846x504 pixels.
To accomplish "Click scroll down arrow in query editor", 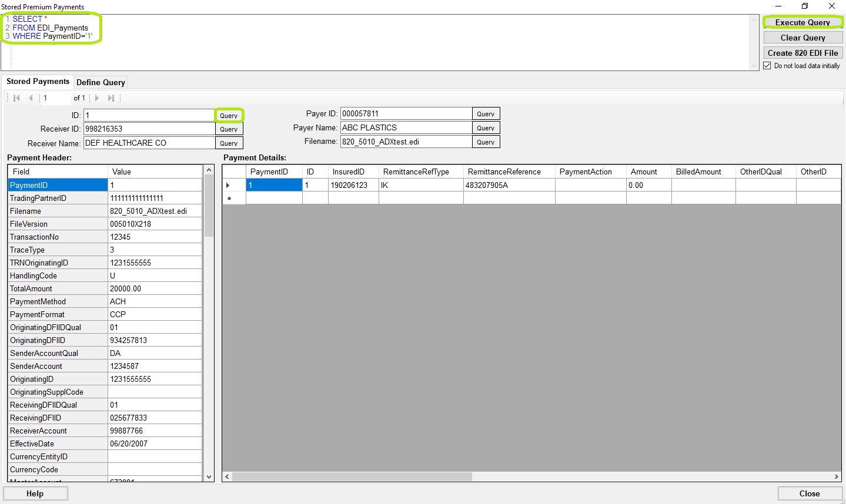I will (754, 66).
